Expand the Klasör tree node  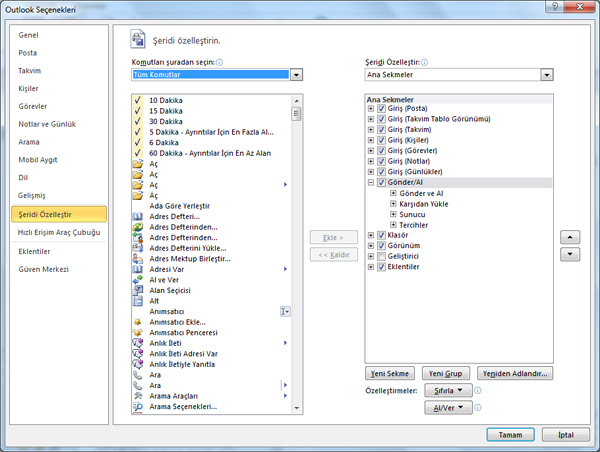tap(371, 236)
